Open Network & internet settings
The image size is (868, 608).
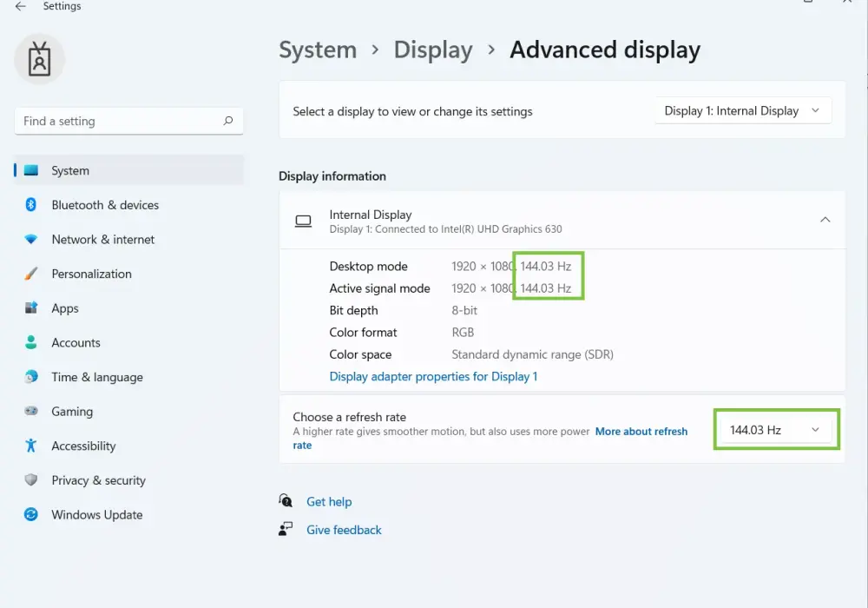103,239
